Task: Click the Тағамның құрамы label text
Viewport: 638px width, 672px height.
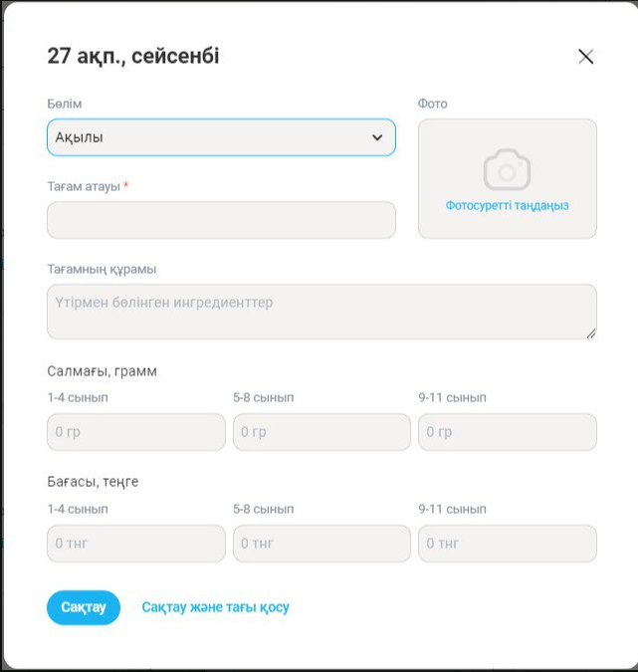Action: (x=102, y=269)
